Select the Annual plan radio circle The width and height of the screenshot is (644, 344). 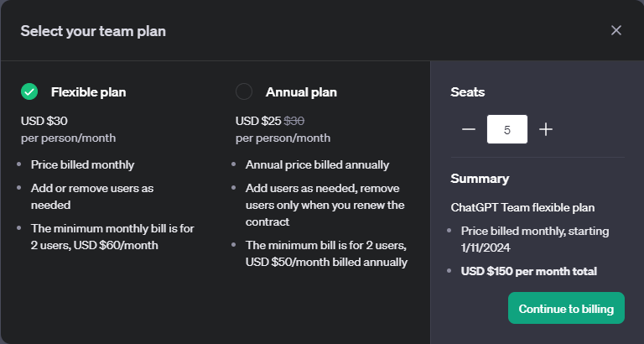244,91
